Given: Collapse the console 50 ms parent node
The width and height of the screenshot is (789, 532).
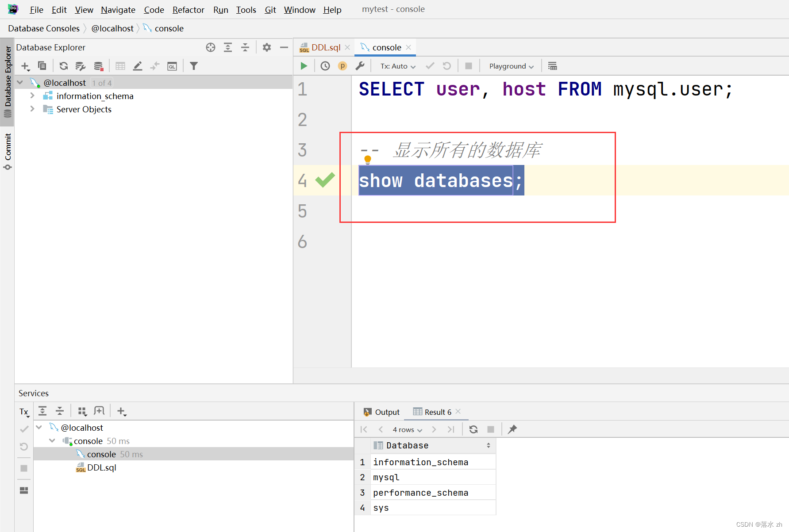Looking at the screenshot, I should point(52,440).
